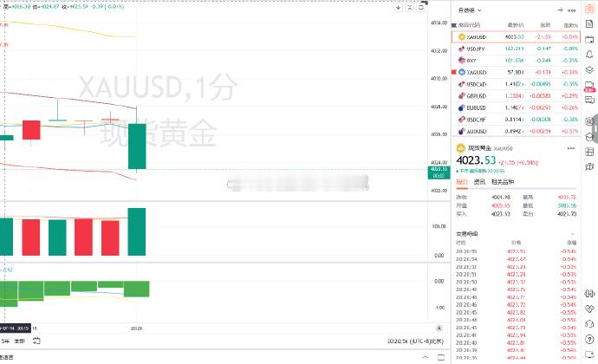Open the watchlist icon atop right sidebar
Viewport: 598px width, 364px height.
coord(589,10)
